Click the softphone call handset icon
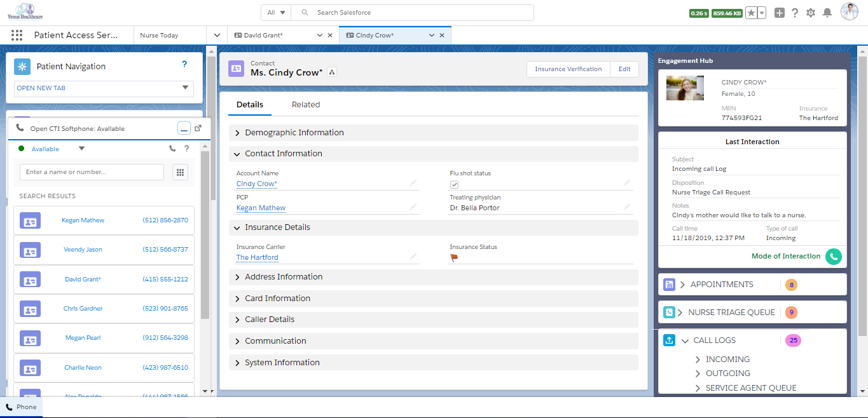 [x=173, y=149]
